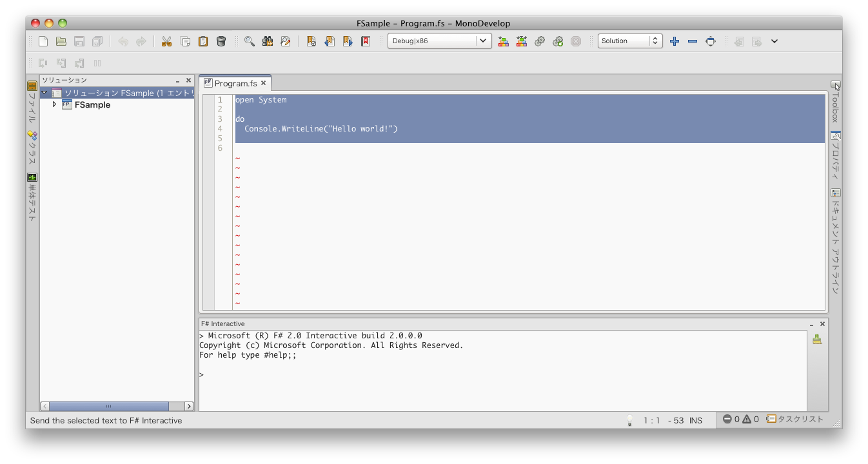Click the Find magnifier icon

coord(250,41)
